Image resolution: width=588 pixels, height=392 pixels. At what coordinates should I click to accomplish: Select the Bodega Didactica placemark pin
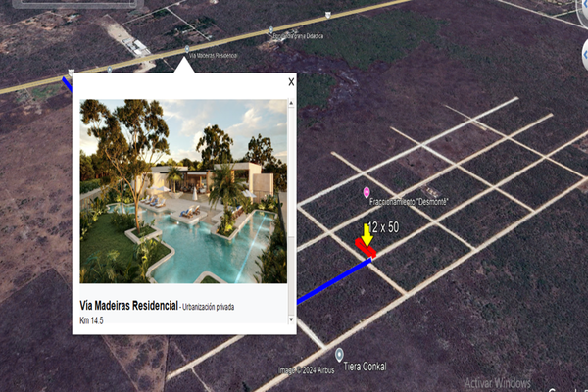[270, 30]
